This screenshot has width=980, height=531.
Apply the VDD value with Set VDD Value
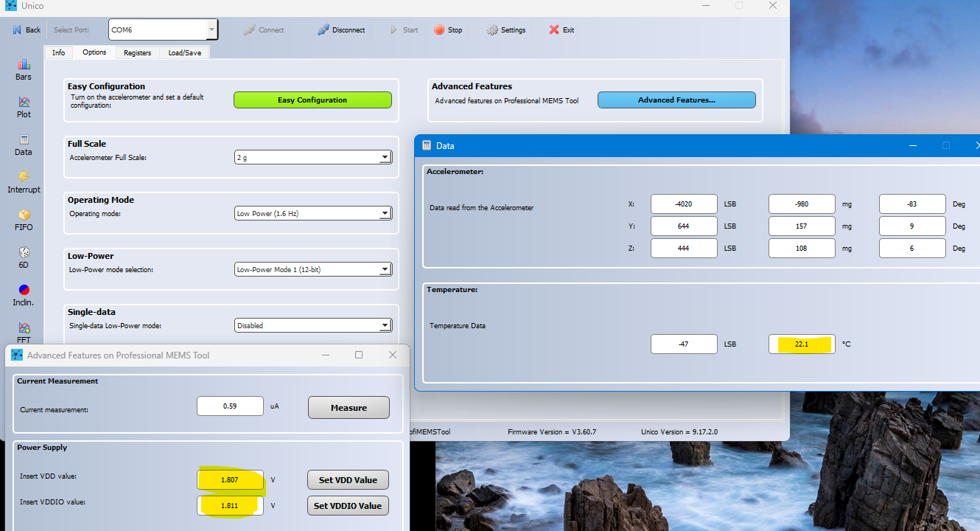(x=347, y=479)
